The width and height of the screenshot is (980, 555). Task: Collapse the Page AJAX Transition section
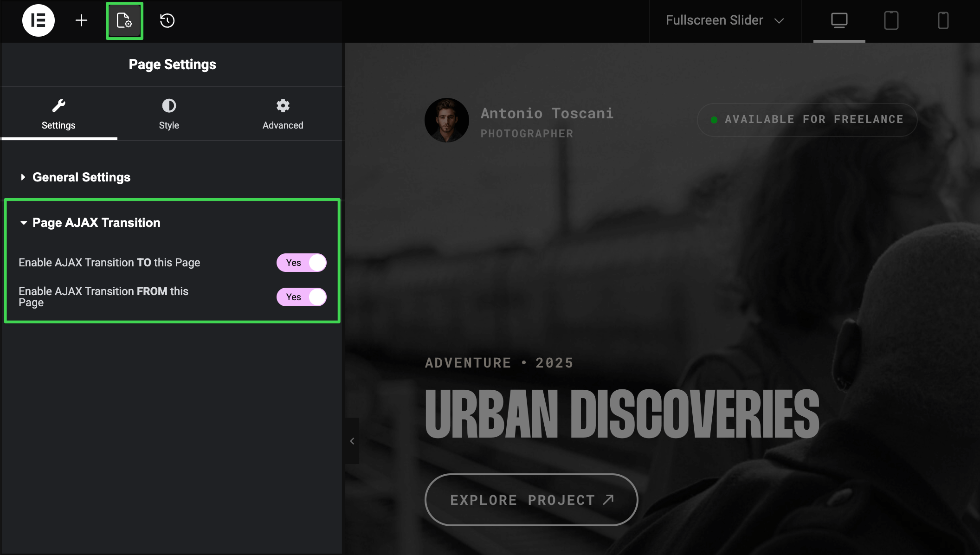tap(96, 223)
